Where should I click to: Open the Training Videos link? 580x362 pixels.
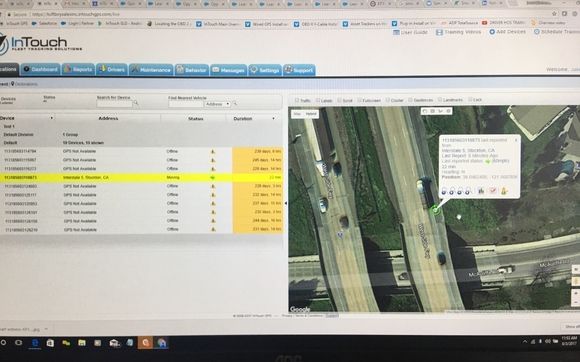(458, 32)
